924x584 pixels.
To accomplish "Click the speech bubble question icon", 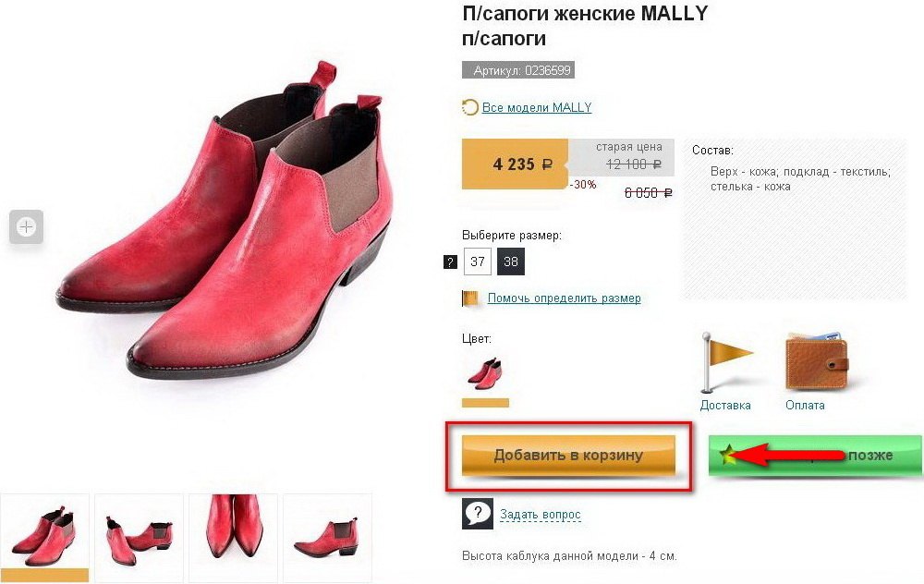I will [478, 514].
